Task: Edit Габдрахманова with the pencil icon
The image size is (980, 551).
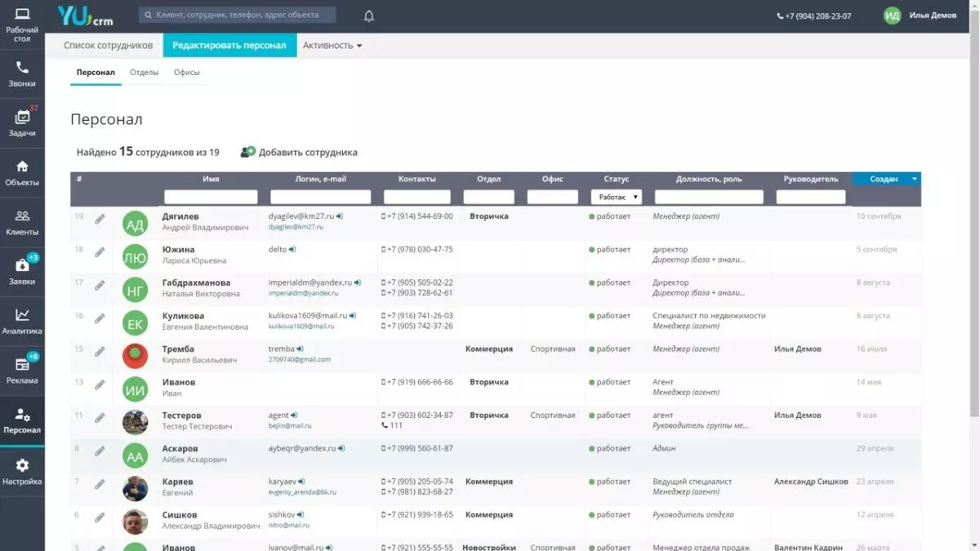Action: [100, 285]
